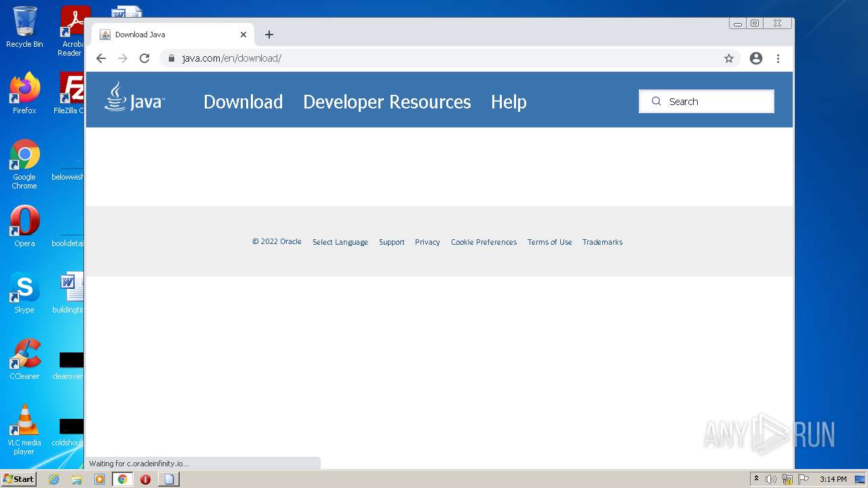Screen dimensions: 868x488
Task: View site info via the padlock icon
Action: point(172,58)
